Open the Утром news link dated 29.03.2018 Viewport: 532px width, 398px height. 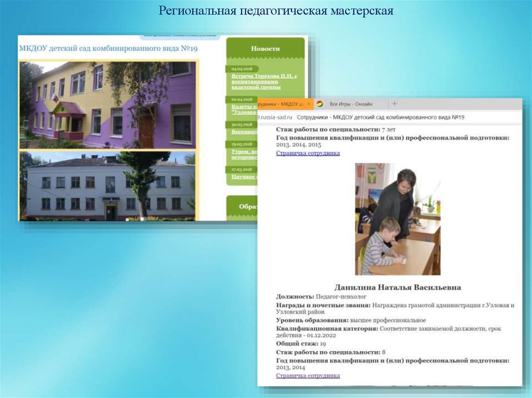coord(244,155)
